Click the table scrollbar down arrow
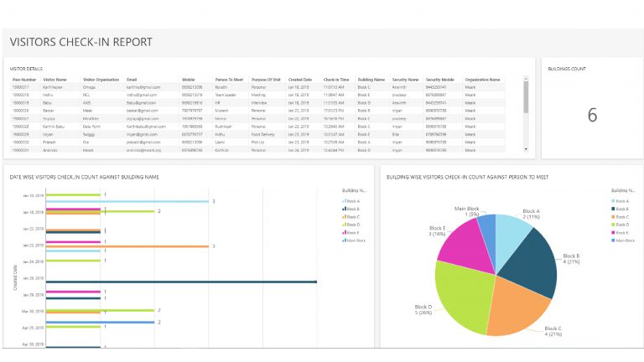Screen dimensions: 644x362 (526, 149)
